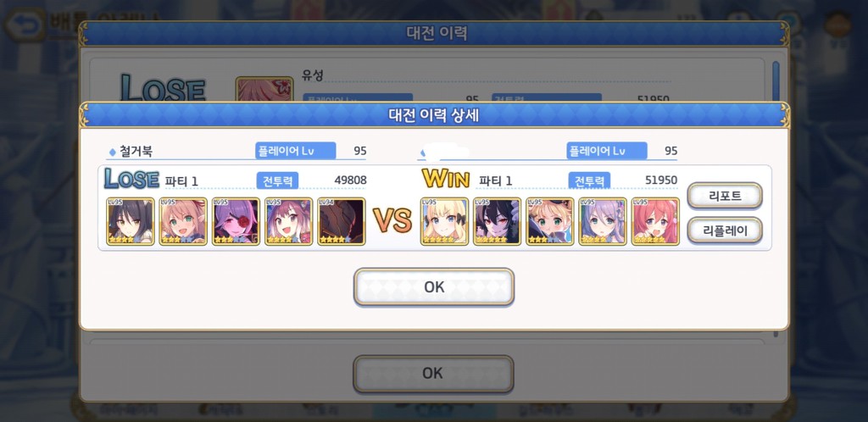
Task: Go back using the arrow button
Action: 25,25
